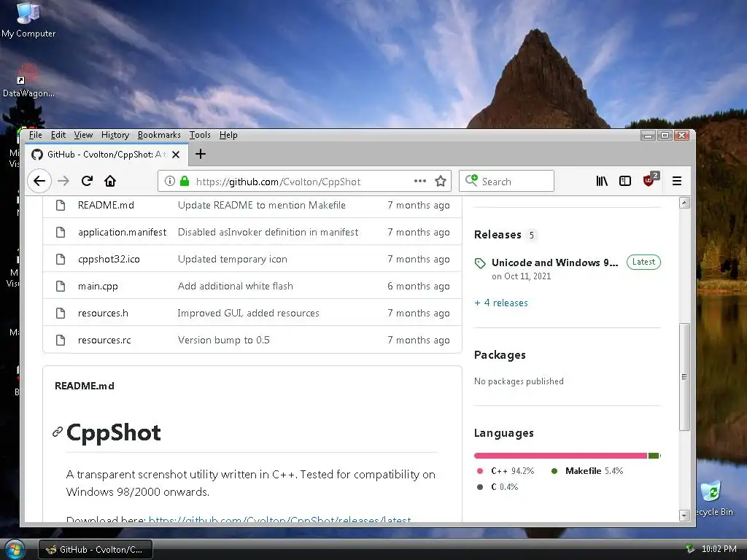Open the Packages heading link

(x=500, y=355)
